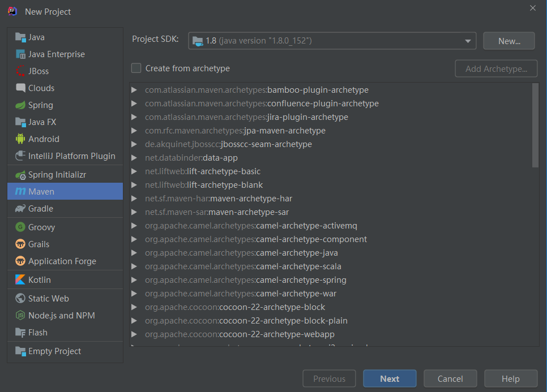Click the Spring Initializr icon
Viewport: 547px width, 392px height.
tap(20, 175)
